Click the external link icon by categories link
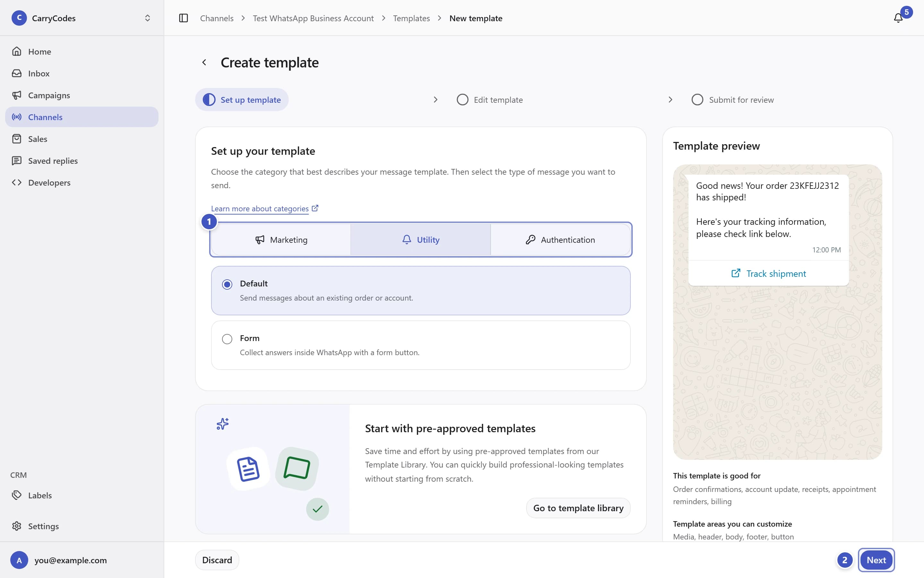The image size is (924, 578). click(315, 208)
